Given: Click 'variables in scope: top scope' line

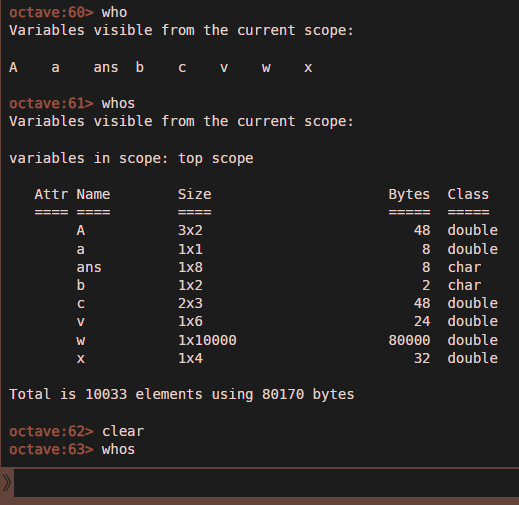Looking at the screenshot, I should coord(131,159).
